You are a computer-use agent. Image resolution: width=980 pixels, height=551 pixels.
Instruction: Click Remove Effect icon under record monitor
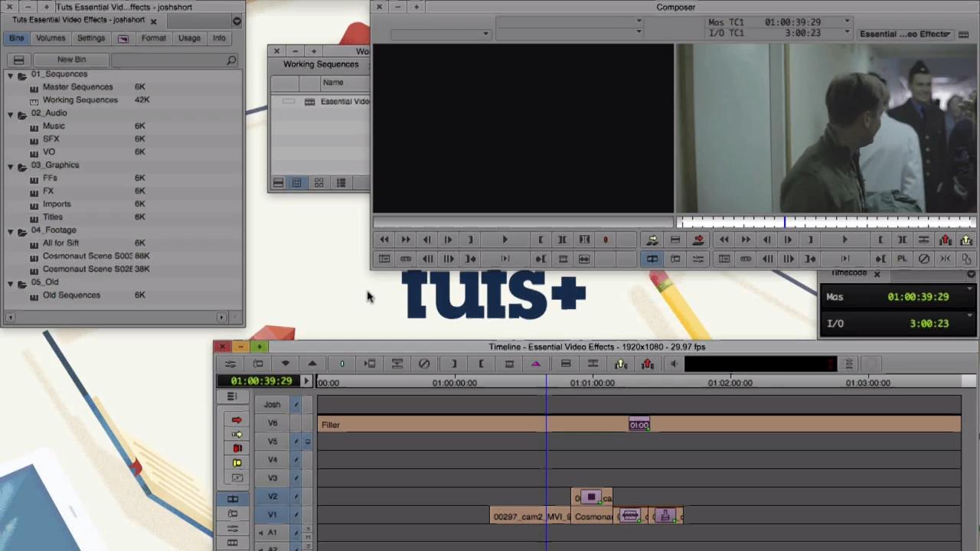(x=924, y=259)
